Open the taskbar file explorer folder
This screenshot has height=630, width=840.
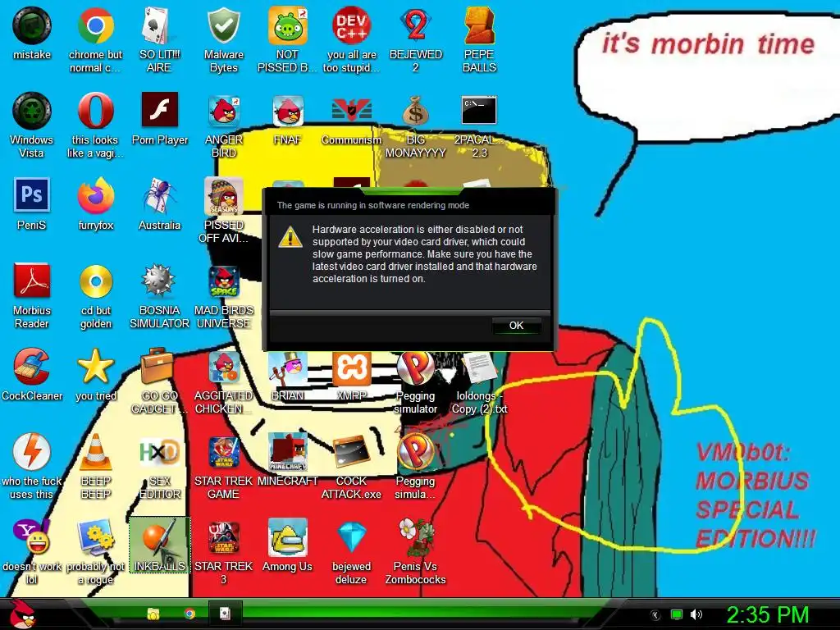point(153,614)
